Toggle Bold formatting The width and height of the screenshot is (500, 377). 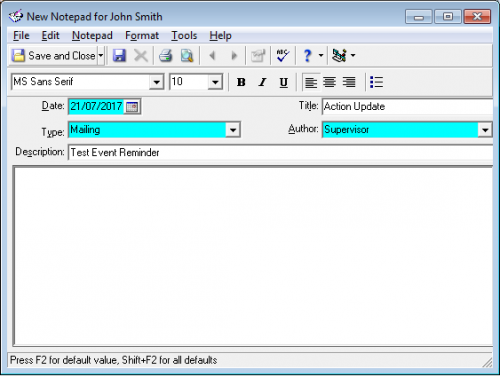(241, 82)
